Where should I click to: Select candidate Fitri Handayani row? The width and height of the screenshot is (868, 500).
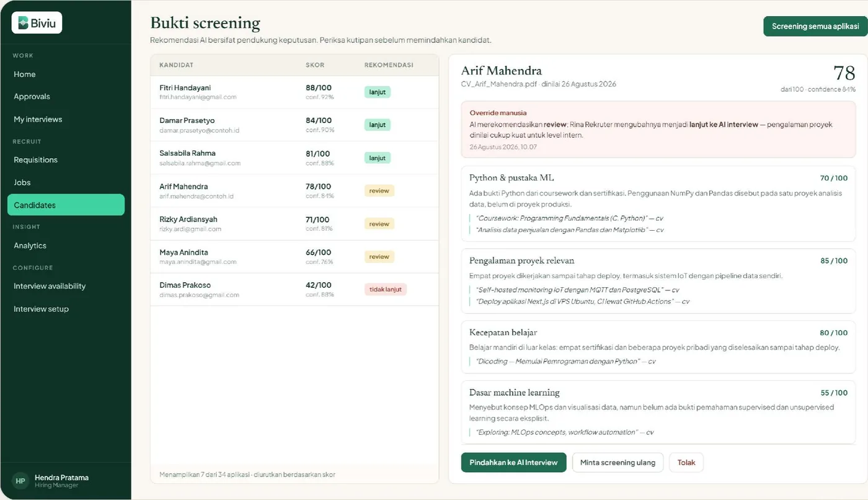pyautogui.click(x=294, y=92)
